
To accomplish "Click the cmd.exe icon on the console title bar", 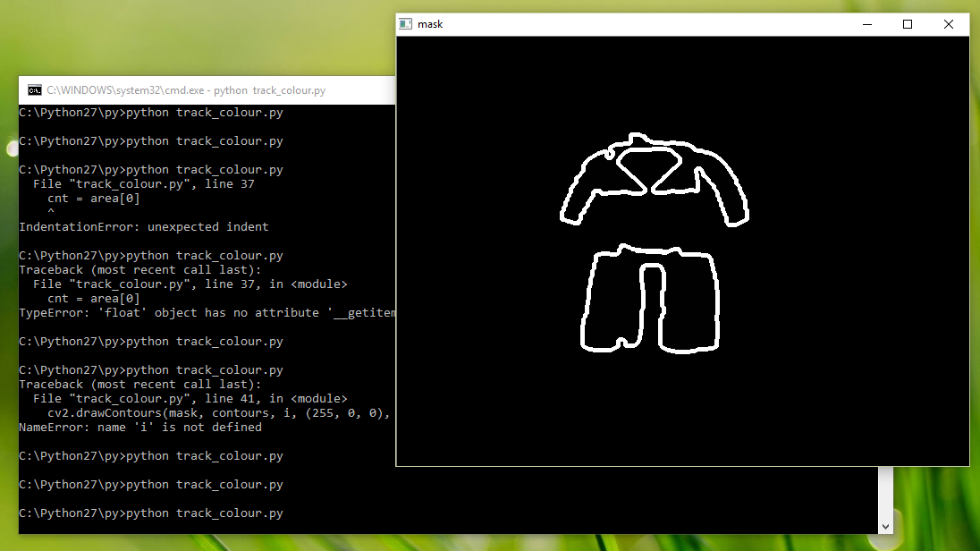I will (34, 90).
